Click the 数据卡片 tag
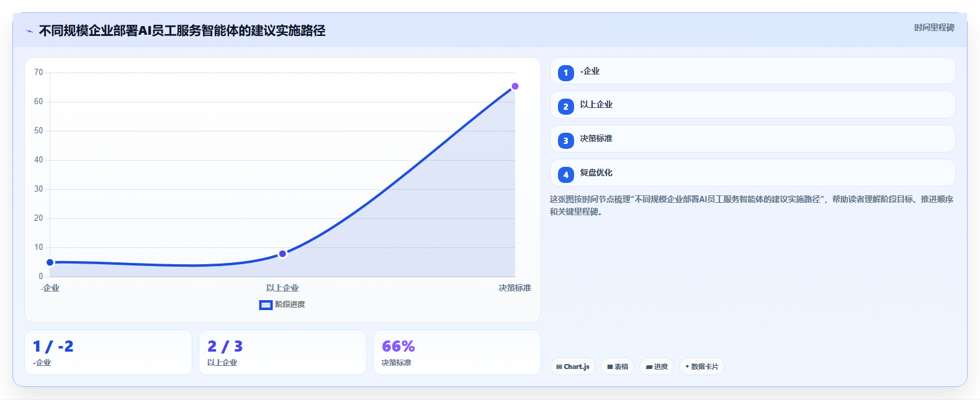This screenshot has width=980, height=400. pyautogui.click(x=702, y=367)
